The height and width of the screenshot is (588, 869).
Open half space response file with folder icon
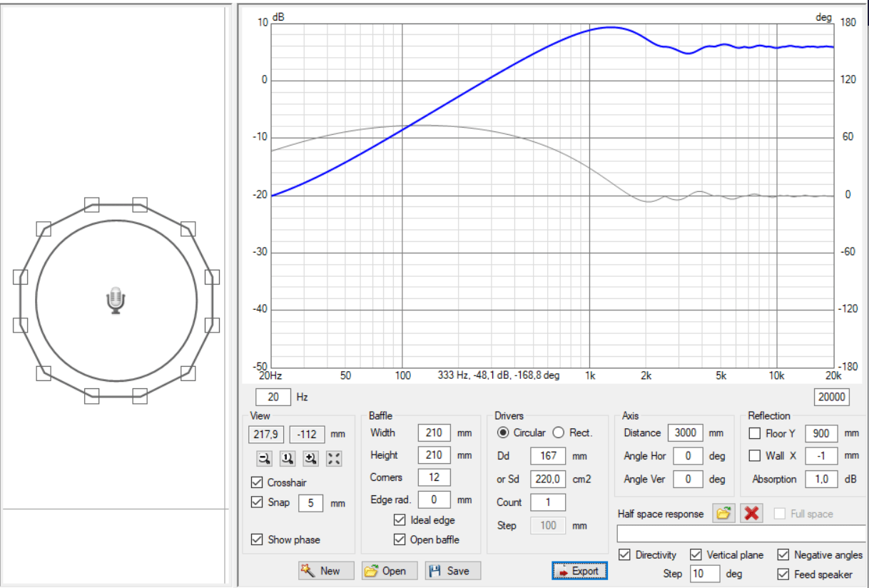pos(723,513)
